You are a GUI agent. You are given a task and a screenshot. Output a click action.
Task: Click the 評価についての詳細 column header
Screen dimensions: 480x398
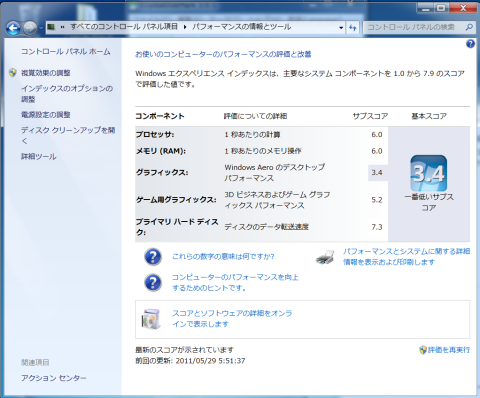pyautogui.click(x=255, y=116)
